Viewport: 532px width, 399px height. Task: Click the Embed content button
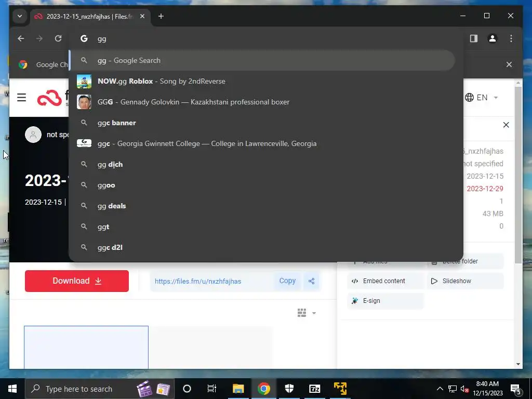[x=385, y=281]
